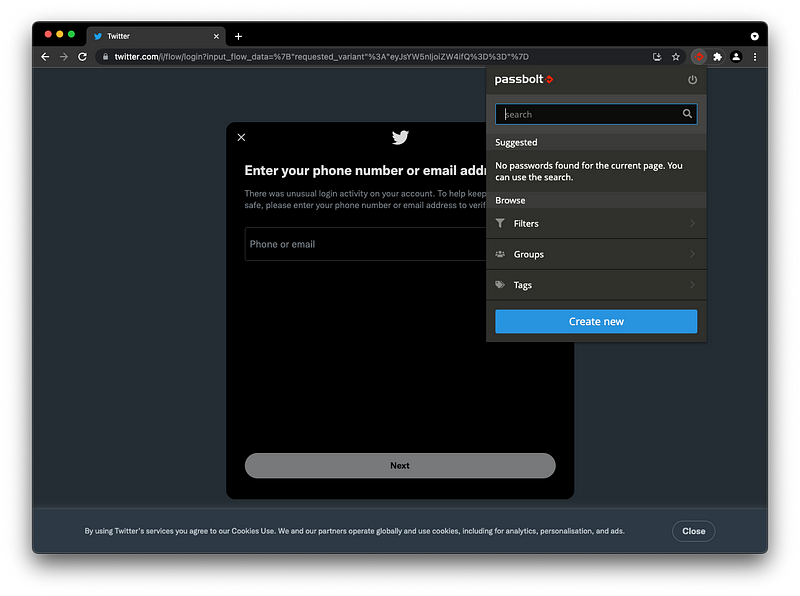Bookmark this page with the star icon
Viewport: 800px width, 596px height.
point(676,57)
